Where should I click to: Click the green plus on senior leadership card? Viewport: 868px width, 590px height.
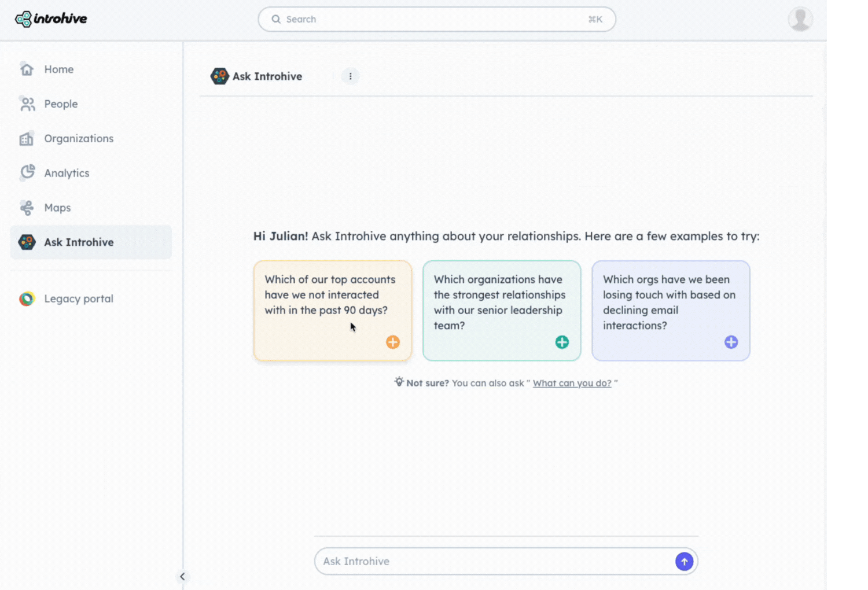point(562,342)
